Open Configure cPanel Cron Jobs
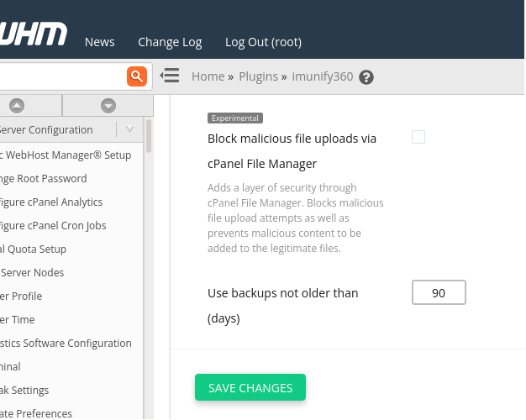 53,225
